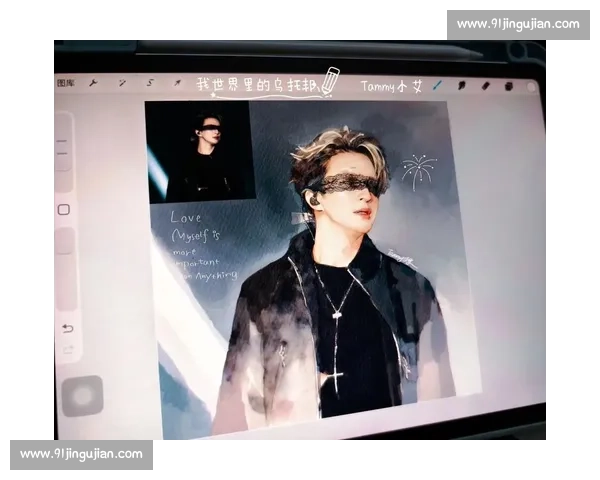600x480 pixels.
Task: Select the Eraser tool
Action: (x=486, y=86)
